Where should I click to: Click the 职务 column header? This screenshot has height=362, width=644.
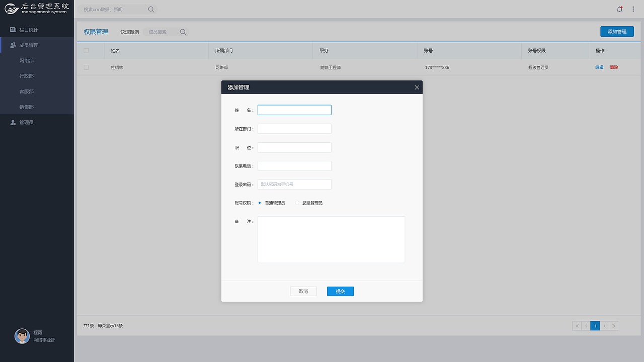point(324,51)
